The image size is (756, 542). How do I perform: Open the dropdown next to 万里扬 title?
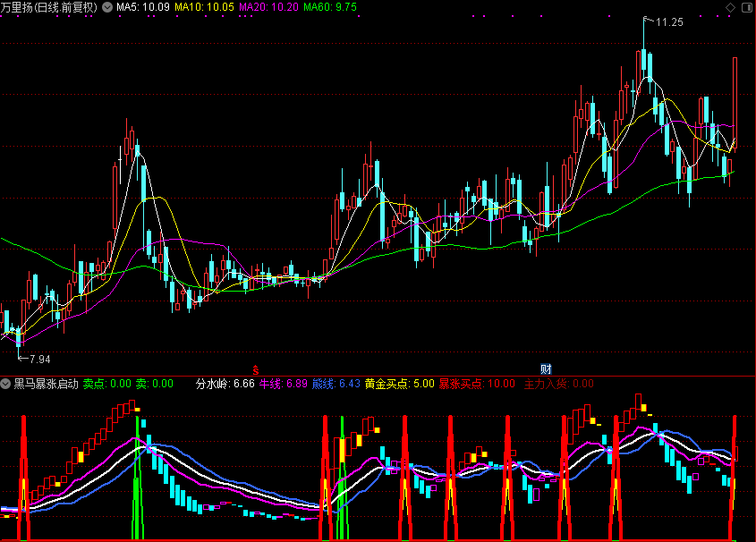click(107, 7)
